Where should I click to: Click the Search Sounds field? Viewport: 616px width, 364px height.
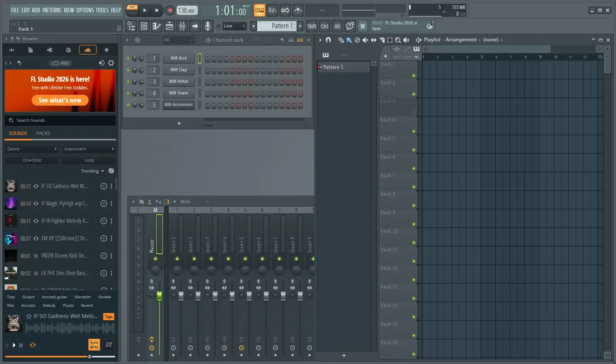pyautogui.click(x=60, y=120)
